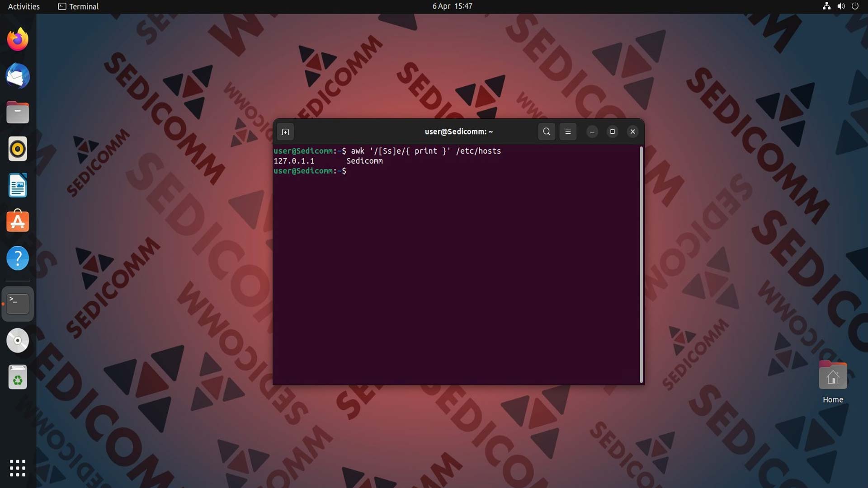Open the Ubuntu Software store
This screenshot has width=868, height=488.
click(18, 221)
